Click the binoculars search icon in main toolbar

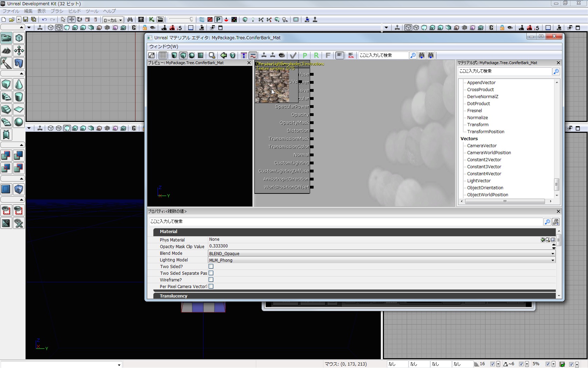coord(130,20)
